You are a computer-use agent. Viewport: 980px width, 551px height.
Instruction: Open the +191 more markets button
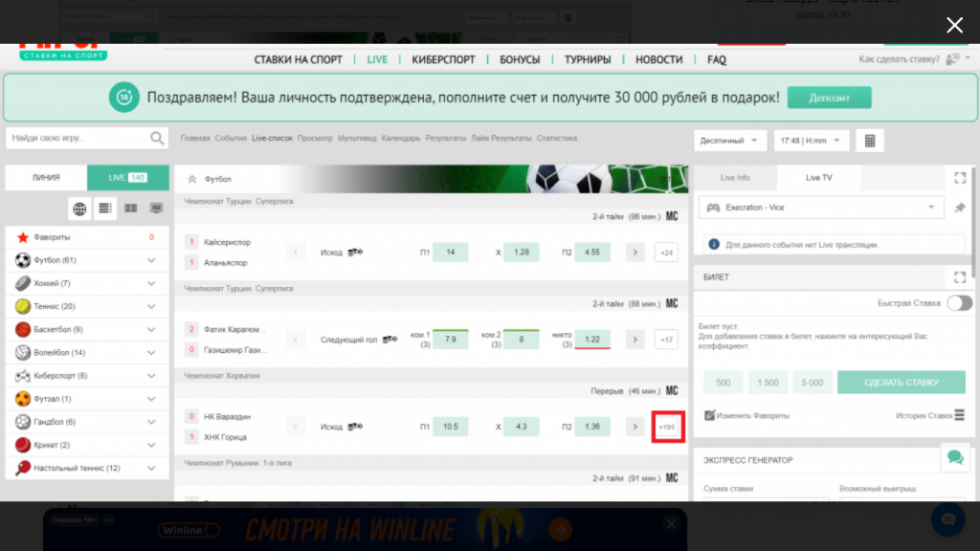pyautogui.click(x=667, y=427)
